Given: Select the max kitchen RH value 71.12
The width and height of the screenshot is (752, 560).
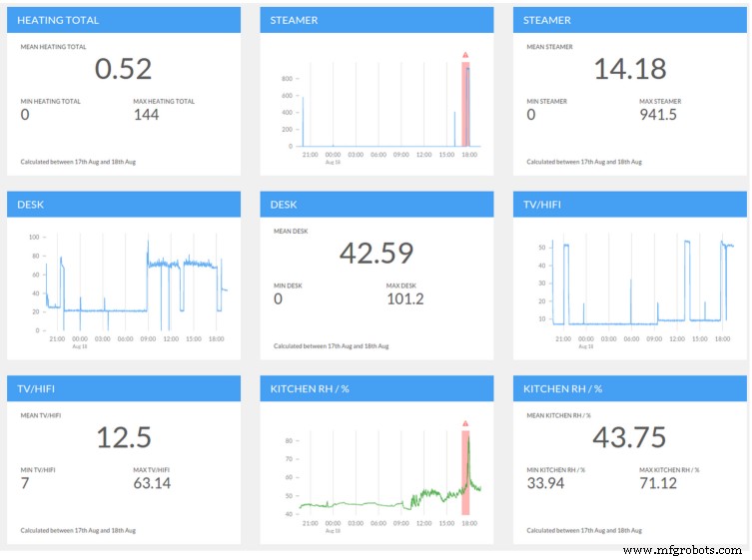Looking at the screenshot, I should (658, 483).
